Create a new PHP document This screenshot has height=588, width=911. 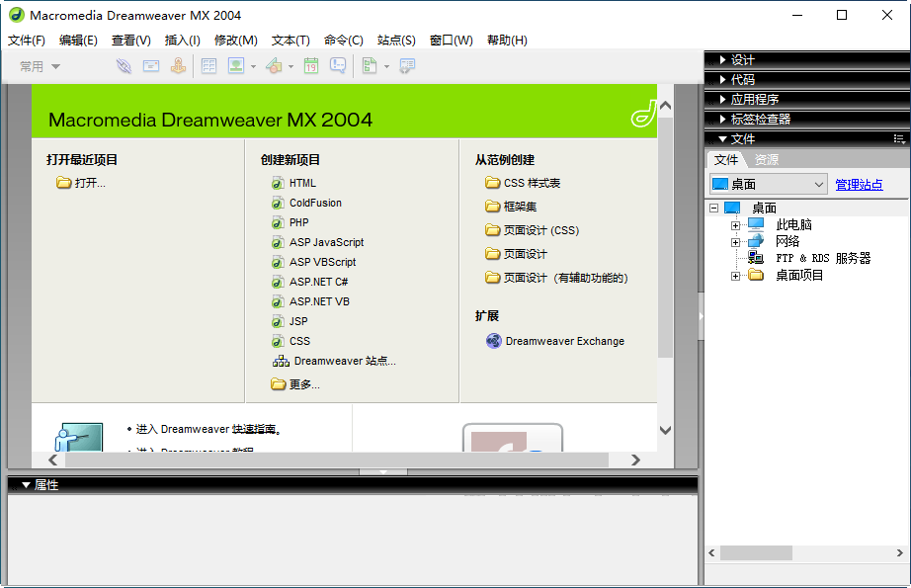(x=290, y=222)
